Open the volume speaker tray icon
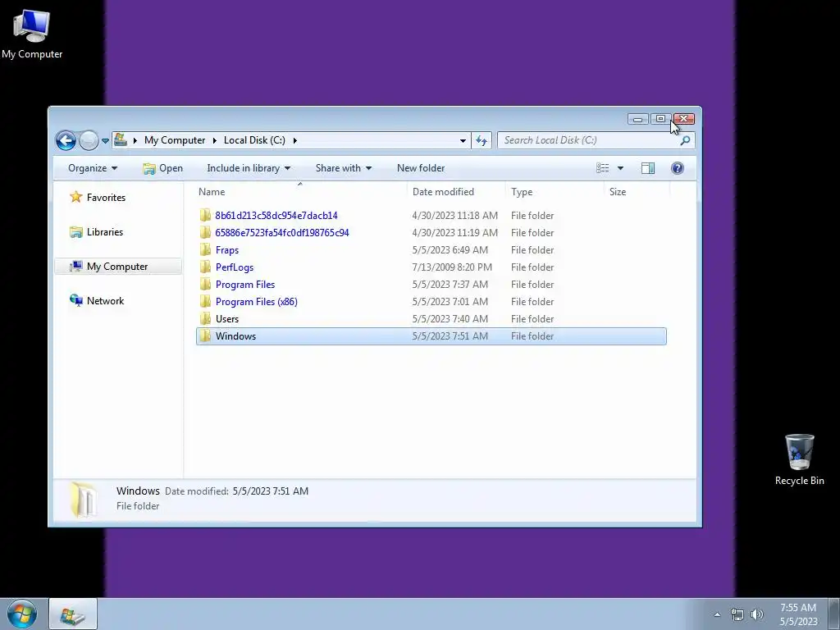840x630 pixels. point(757,614)
